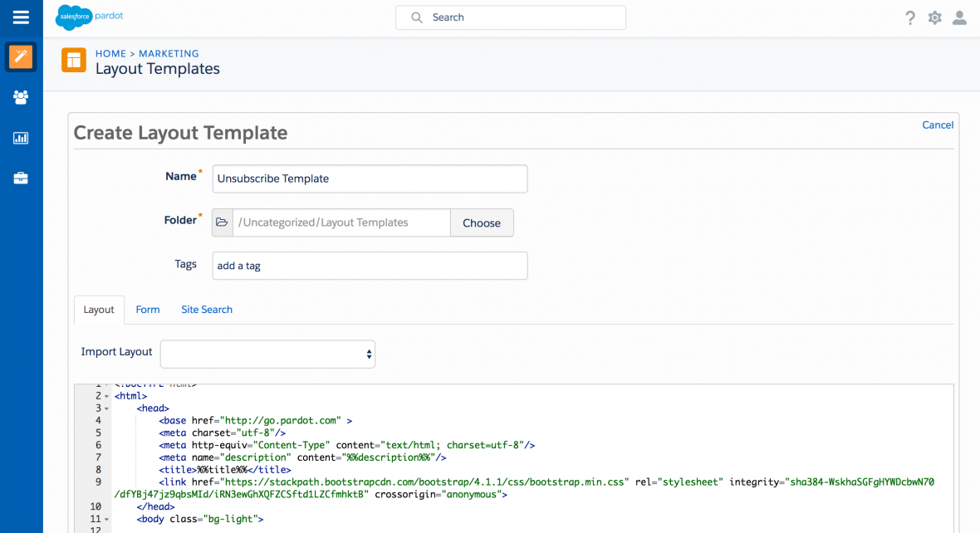The height and width of the screenshot is (533, 980).
Task: Click the Tags input field
Action: (x=370, y=266)
